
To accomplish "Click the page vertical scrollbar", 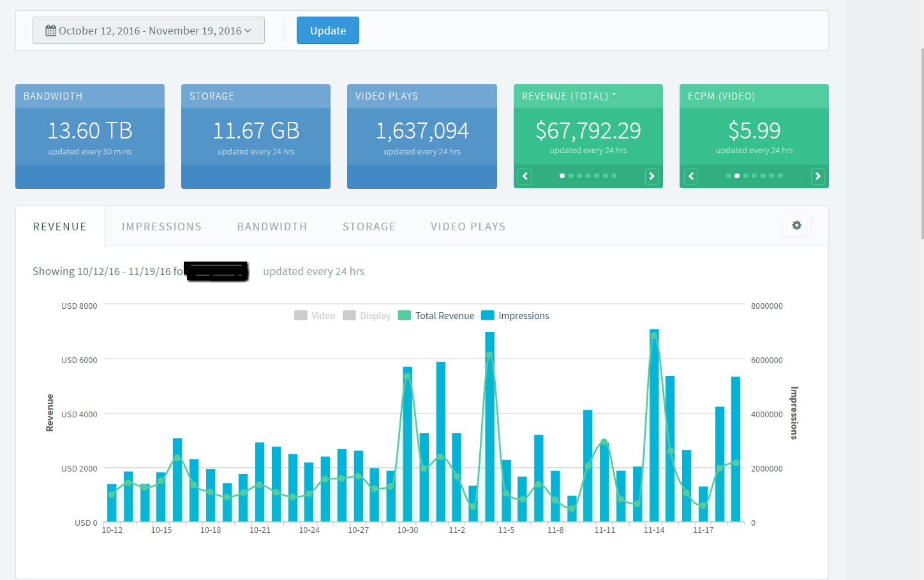I will (922, 144).
